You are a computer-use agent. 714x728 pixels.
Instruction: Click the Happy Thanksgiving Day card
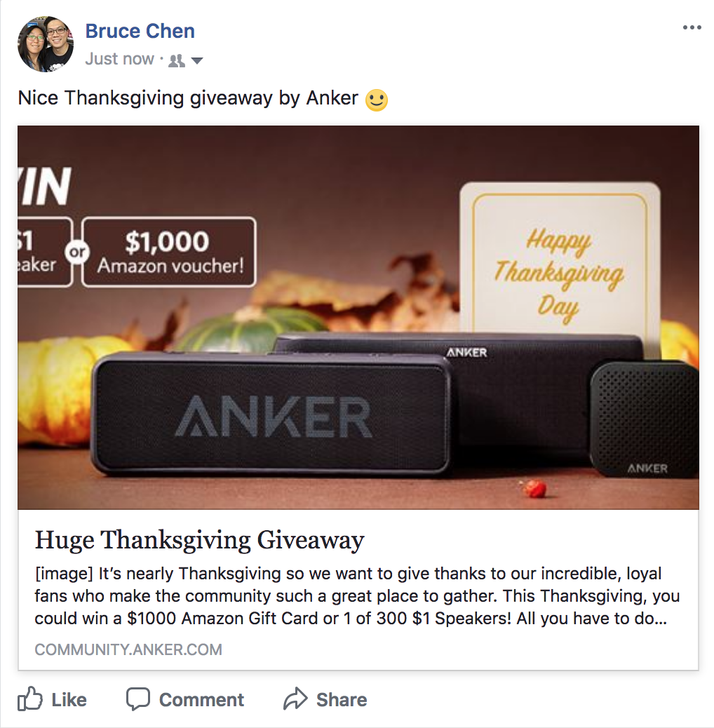click(560, 257)
